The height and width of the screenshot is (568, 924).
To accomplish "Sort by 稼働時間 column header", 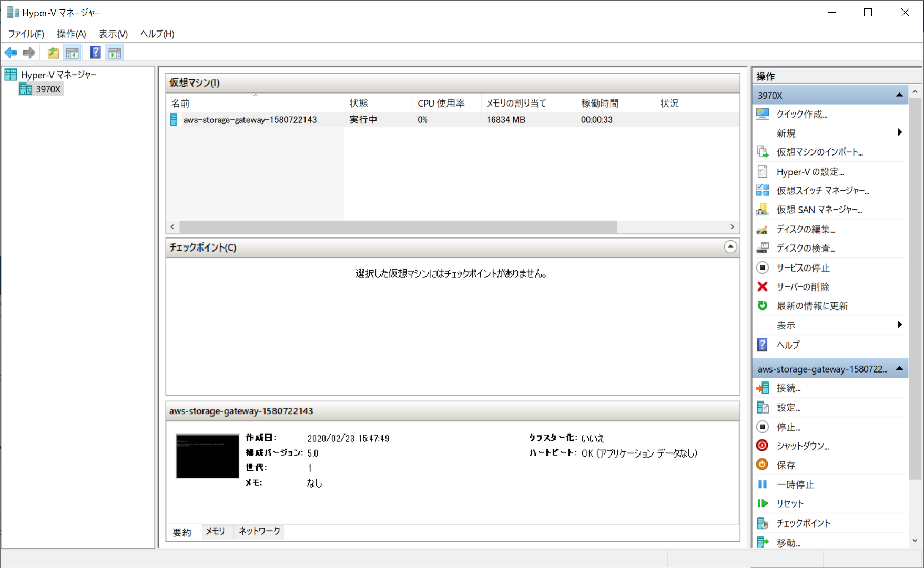I will (x=615, y=103).
